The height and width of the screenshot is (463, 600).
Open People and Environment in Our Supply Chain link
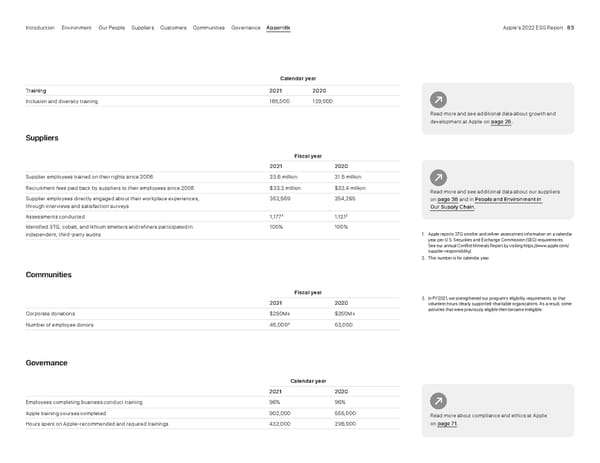(x=505, y=200)
